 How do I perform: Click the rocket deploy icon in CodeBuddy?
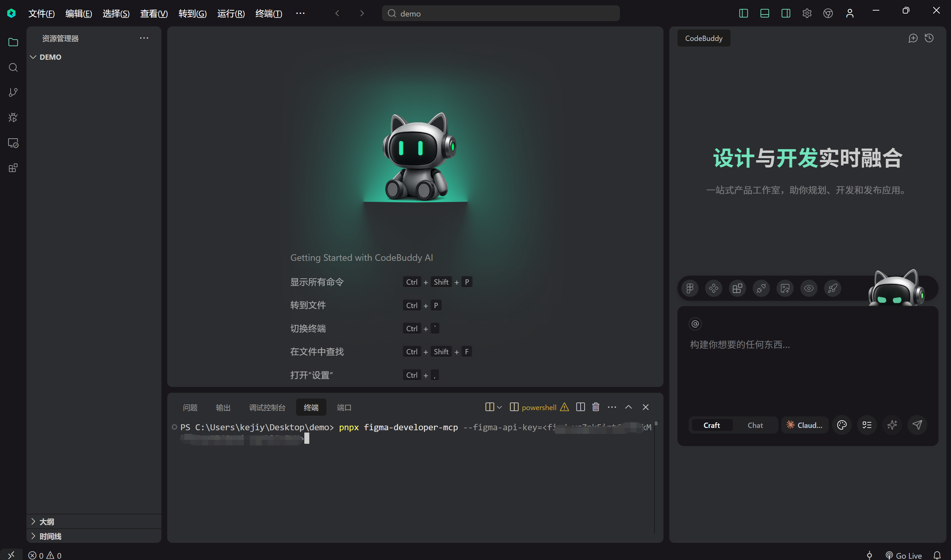point(832,288)
